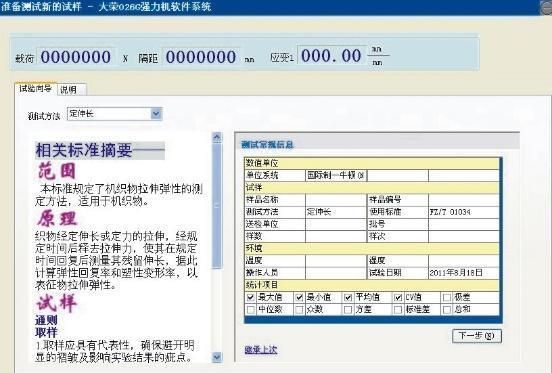Tick the 方差 checkbox
Image resolution: width=552 pixels, height=373 pixels.
348,310
